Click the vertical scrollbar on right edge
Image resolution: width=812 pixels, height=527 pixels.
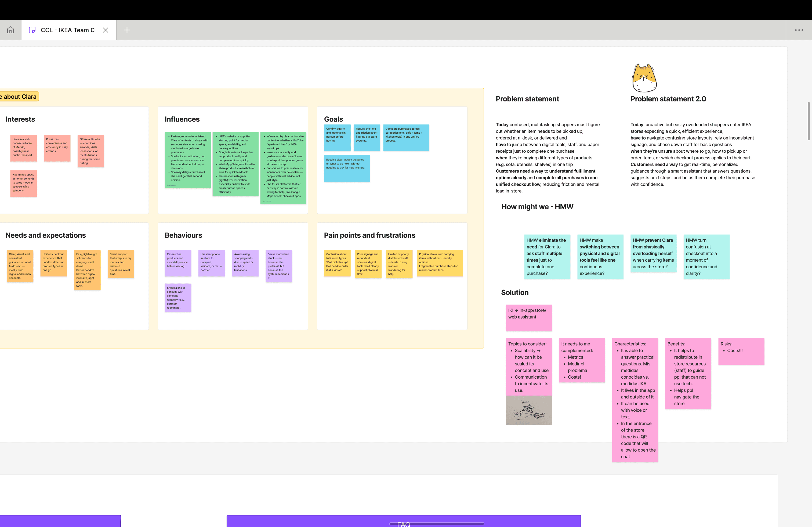point(808,121)
